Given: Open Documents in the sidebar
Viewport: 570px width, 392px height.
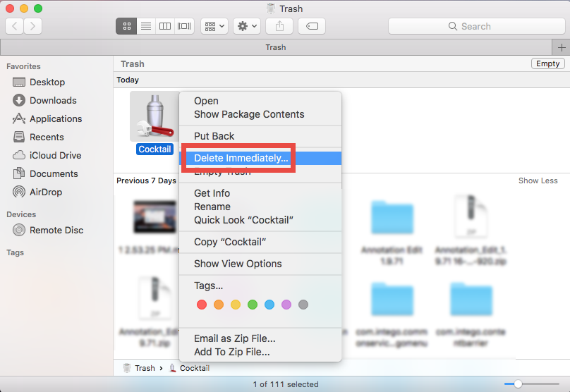Looking at the screenshot, I should point(45,173).
